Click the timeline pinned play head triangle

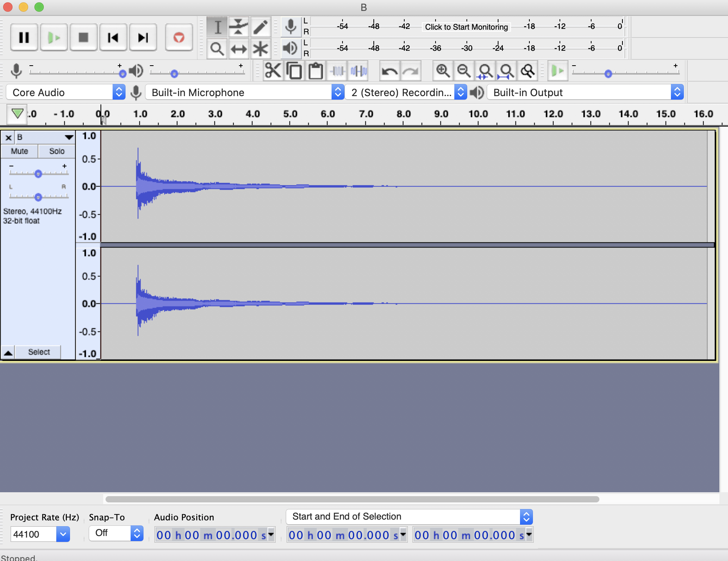pos(17,114)
